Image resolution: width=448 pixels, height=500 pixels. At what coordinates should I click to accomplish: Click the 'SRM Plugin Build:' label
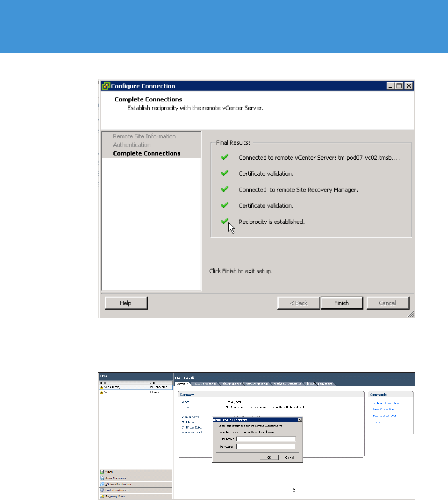coord(191,427)
